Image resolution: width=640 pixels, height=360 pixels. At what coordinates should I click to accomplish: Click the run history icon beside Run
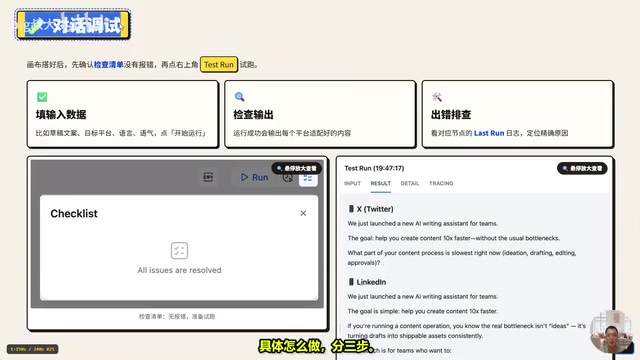click(x=287, y=178)
